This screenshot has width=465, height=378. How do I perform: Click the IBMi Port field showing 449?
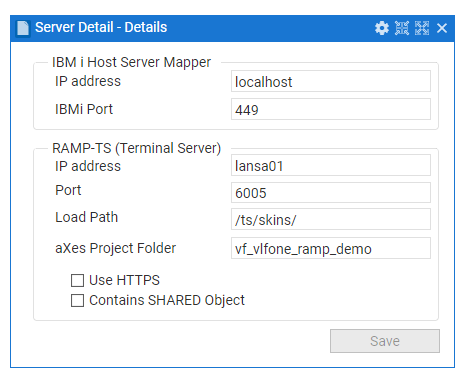(331, 109)
